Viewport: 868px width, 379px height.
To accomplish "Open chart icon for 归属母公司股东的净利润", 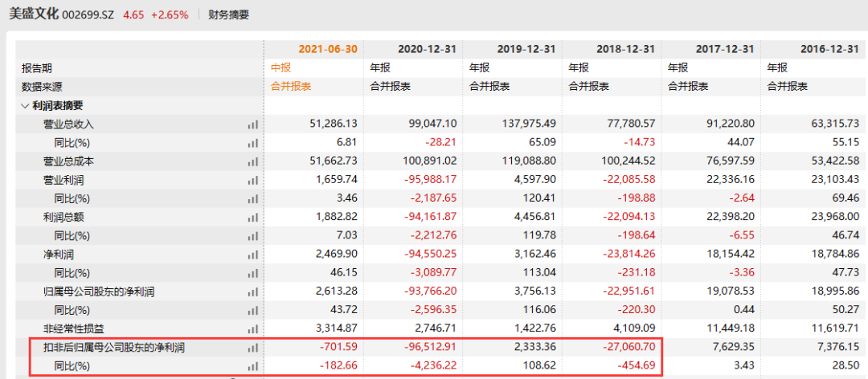I will 253,291.
